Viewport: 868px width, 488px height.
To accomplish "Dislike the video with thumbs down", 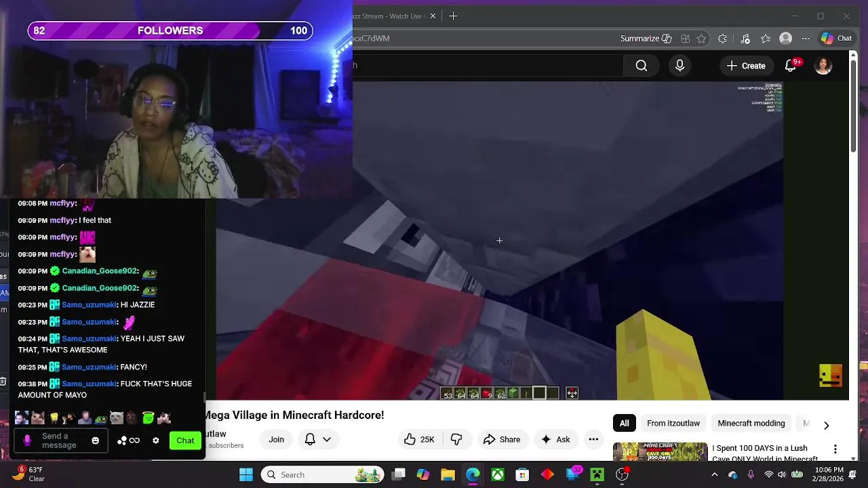I will (456, 439).
